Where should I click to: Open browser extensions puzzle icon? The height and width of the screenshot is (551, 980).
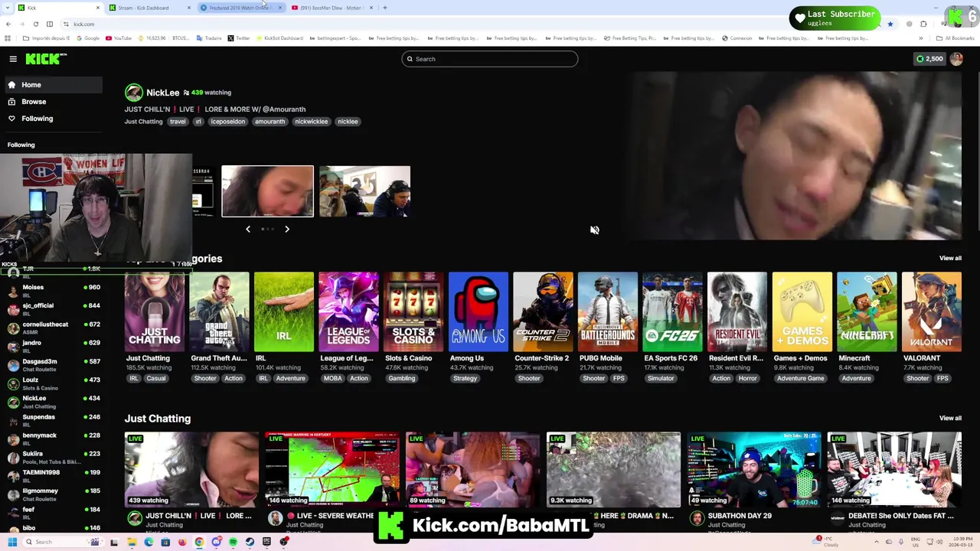click(x=923, y=24)
